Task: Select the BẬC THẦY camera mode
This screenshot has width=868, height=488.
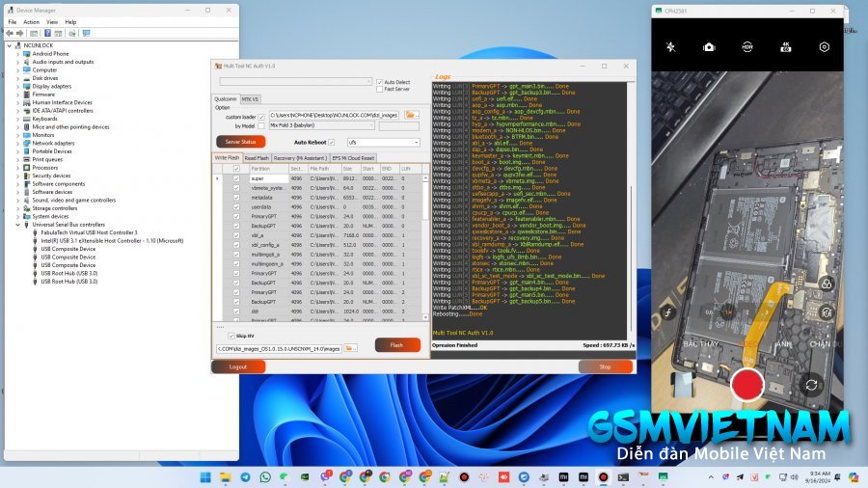Action: (x=700, y=343)
